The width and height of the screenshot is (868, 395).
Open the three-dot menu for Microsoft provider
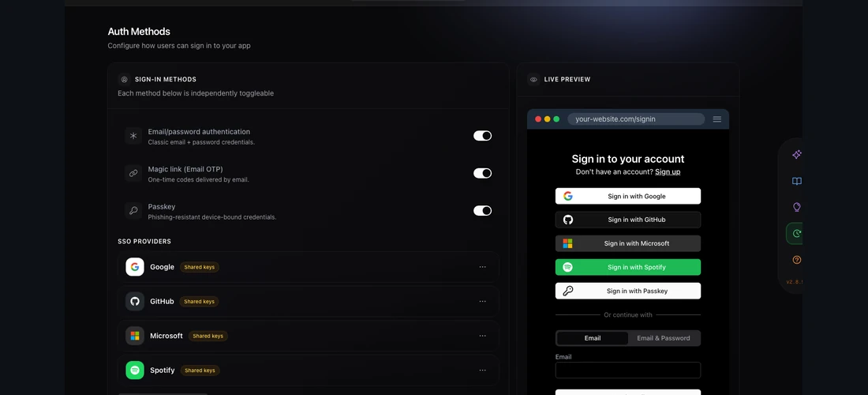point(482,336)
